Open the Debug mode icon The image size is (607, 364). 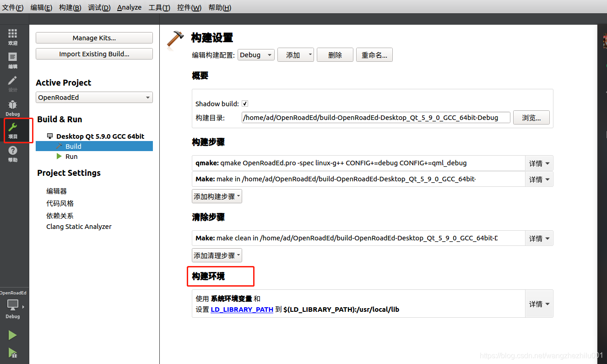click(12, 108)
